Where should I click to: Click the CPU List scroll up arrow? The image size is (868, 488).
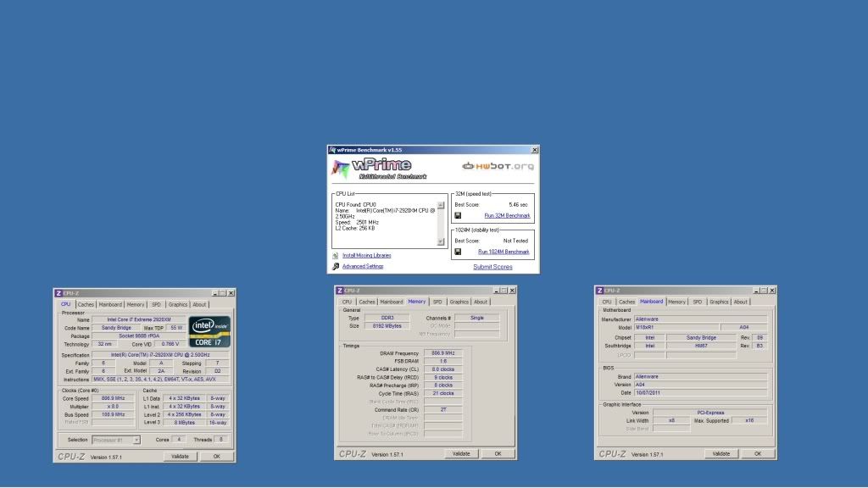(x=441, y=205)
